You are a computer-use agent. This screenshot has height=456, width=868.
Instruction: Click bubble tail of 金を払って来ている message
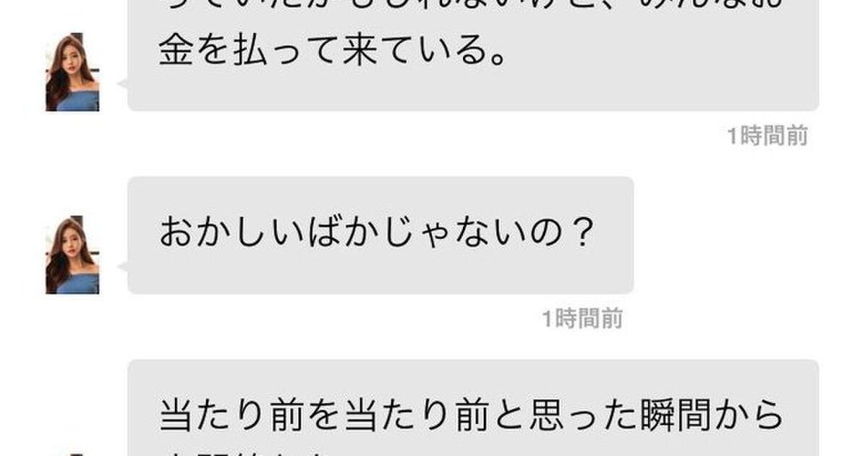(123, 84)
